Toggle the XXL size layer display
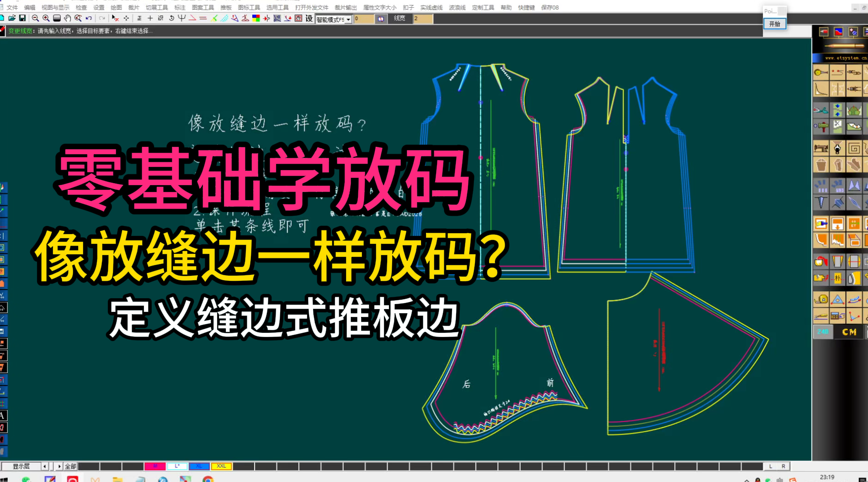 221,466
